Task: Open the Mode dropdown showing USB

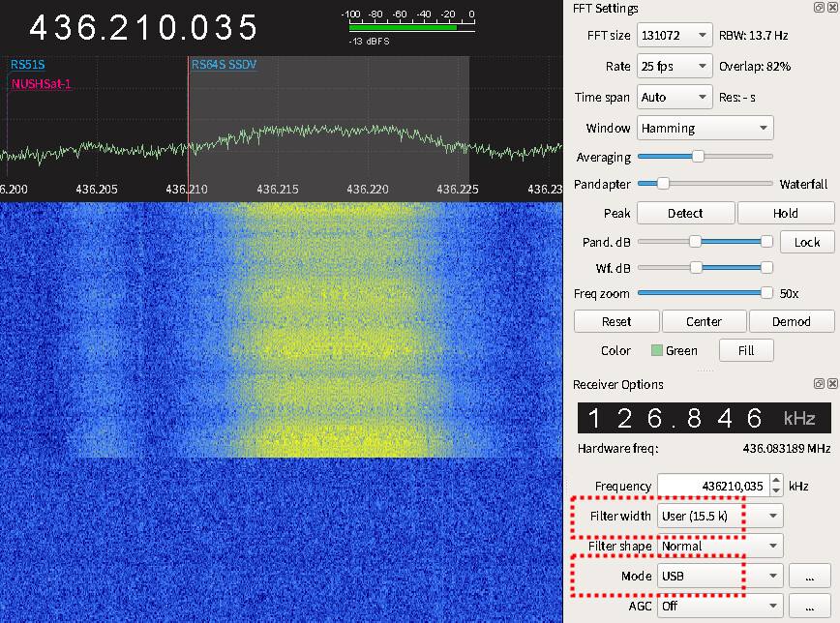Action: tap(719, 576)
